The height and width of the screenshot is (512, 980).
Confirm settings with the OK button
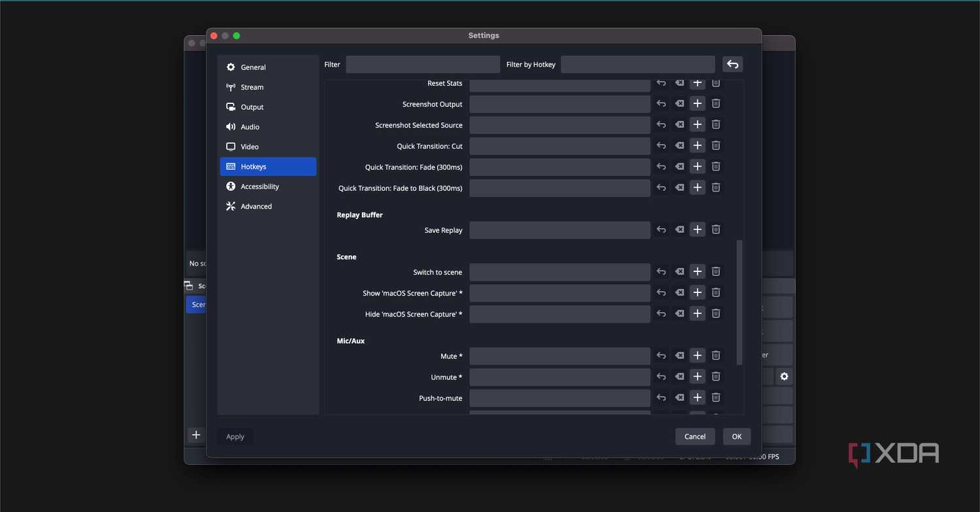736,436
